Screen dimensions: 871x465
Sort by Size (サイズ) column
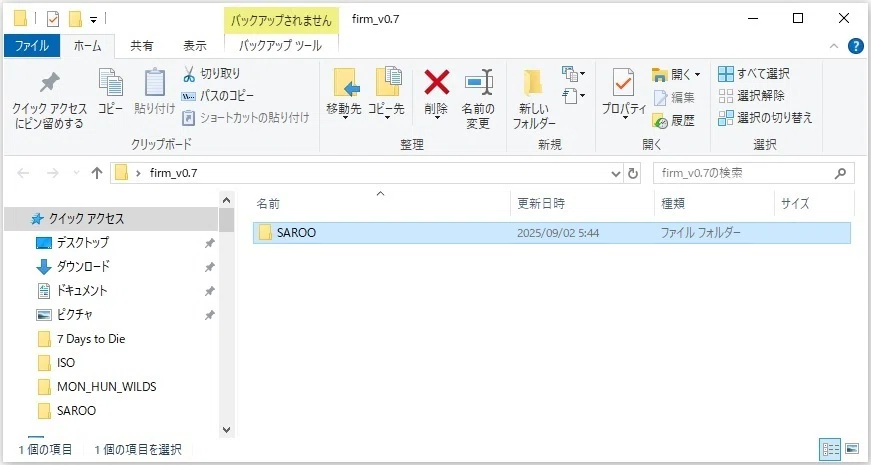pos(814,203)
